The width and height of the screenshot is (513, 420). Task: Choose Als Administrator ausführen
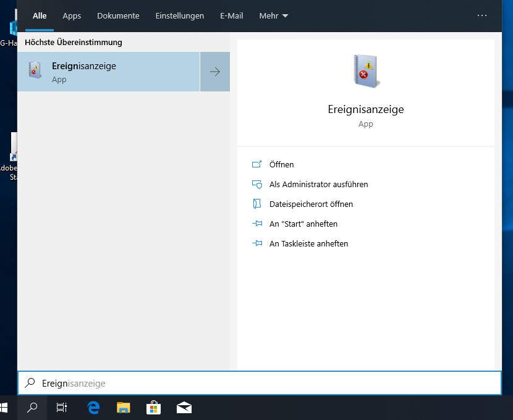point(319,184)
